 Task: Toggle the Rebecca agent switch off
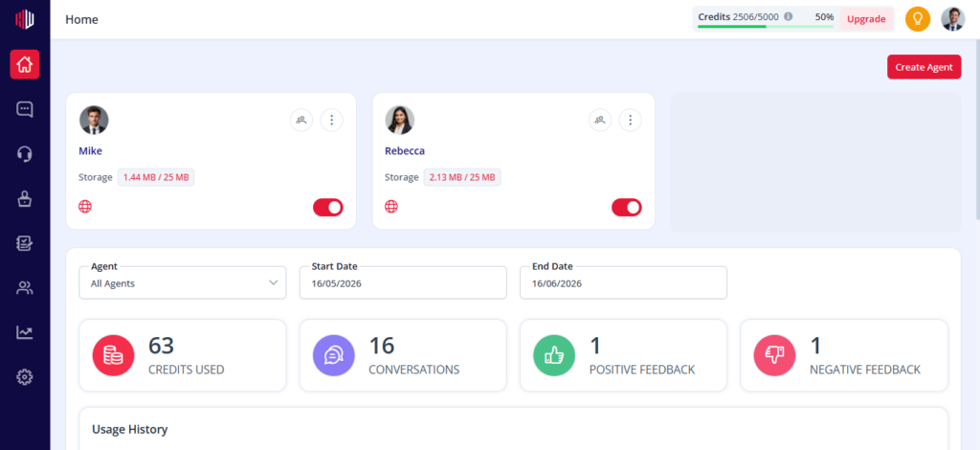click(x=627, y=208)
